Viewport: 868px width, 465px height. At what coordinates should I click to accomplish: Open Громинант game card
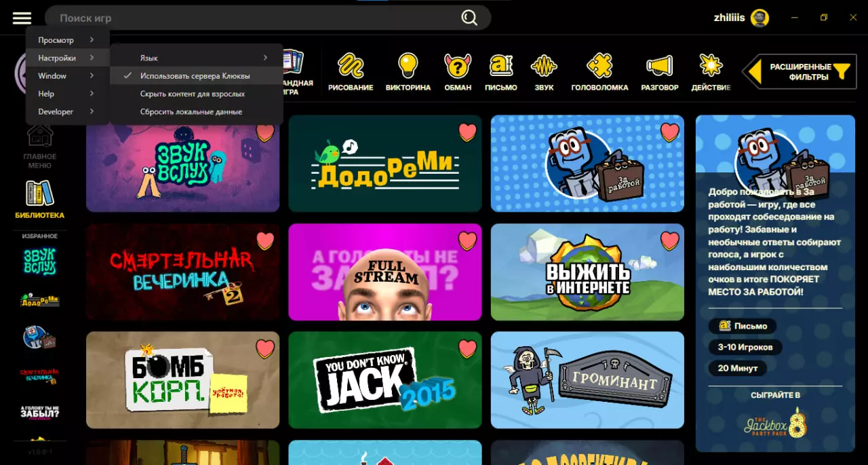pyautogui.click(x=587, y=380)
